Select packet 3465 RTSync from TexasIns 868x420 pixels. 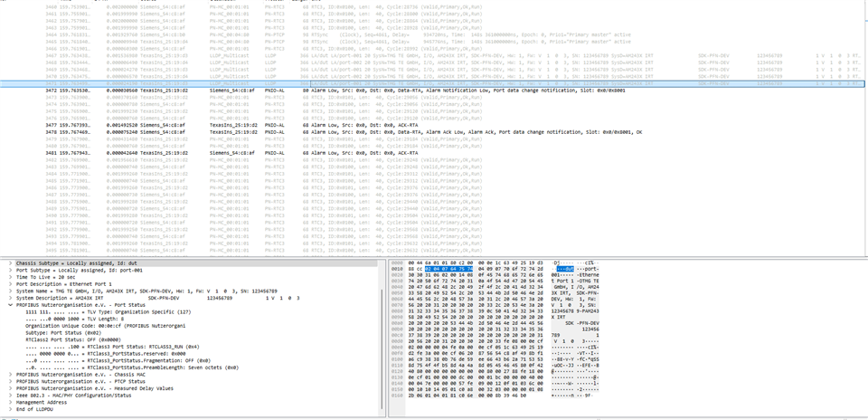(434, 42)
